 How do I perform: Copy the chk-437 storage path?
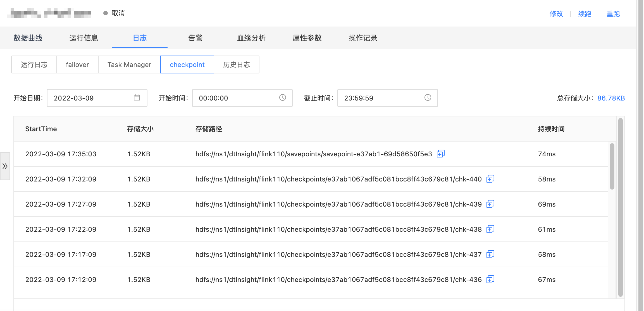point(490,254)
